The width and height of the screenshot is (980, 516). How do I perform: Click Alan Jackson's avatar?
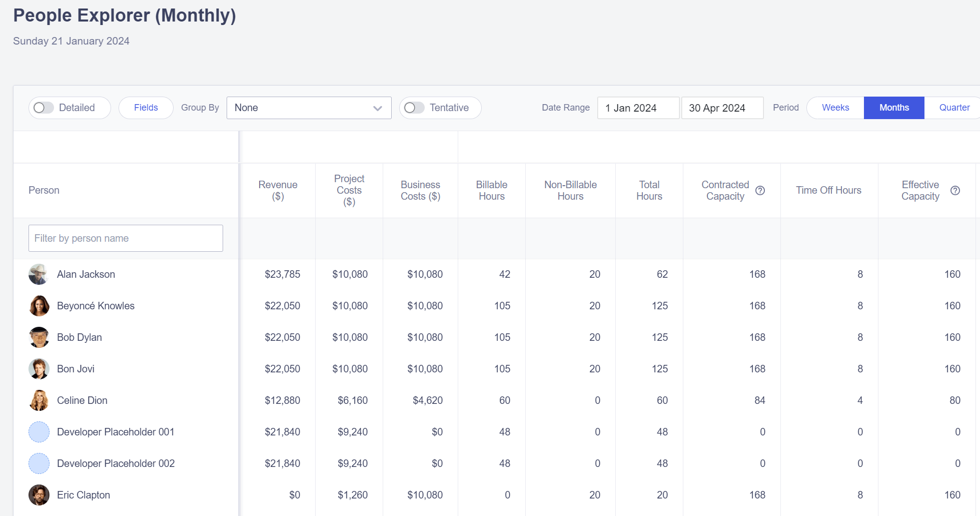(39, 274)
